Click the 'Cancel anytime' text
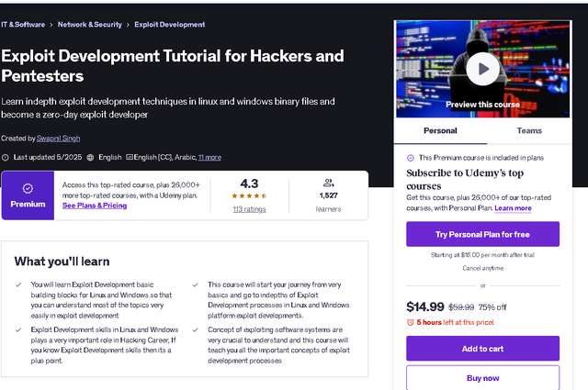The width and height of the screenshot is (588, 390). [482, 268]
